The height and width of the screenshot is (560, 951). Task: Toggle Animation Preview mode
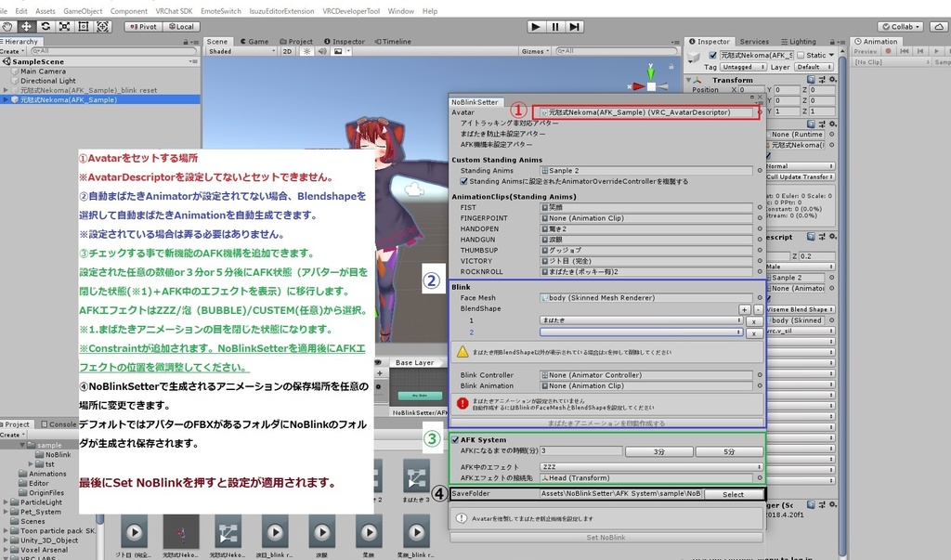click(866, 52)
